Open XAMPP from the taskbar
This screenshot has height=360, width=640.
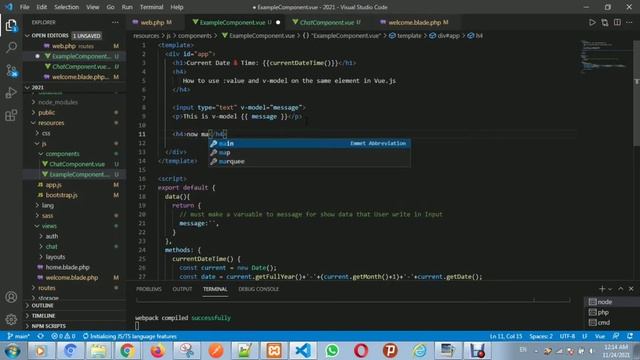274,351
